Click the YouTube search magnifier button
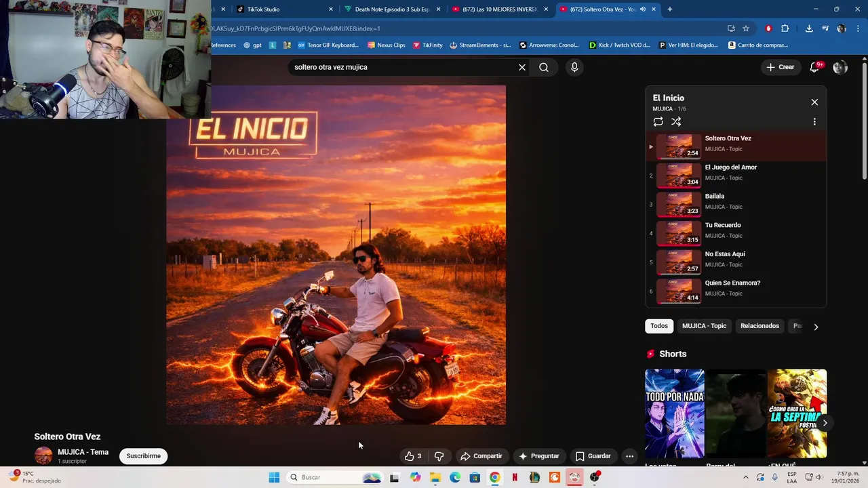Screen dimensions: 868x488 [x=543, y=67]
